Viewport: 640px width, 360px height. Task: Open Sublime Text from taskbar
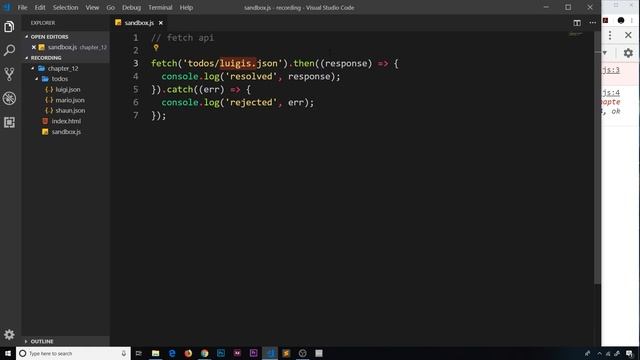pyautogui.click(x=286, y=353)
